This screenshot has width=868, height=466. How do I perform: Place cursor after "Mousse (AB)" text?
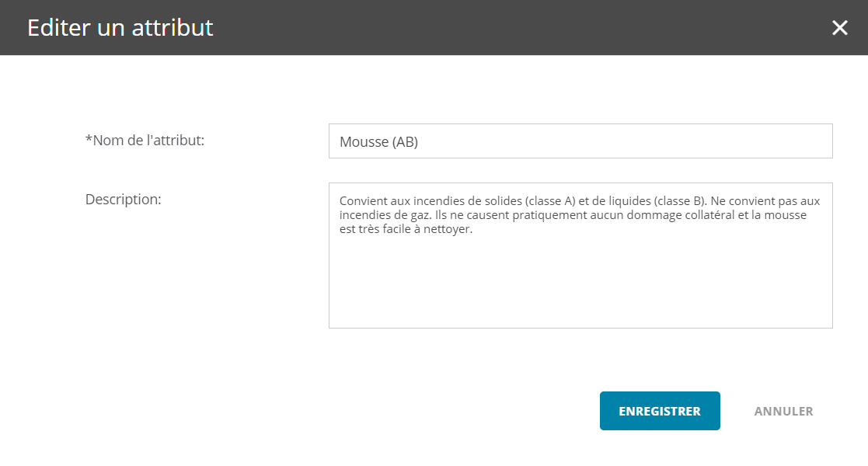419,141
